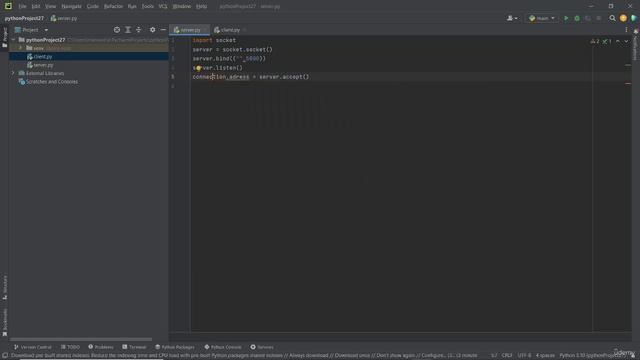
Task: Open the user account dropdown
Action: 512,18
